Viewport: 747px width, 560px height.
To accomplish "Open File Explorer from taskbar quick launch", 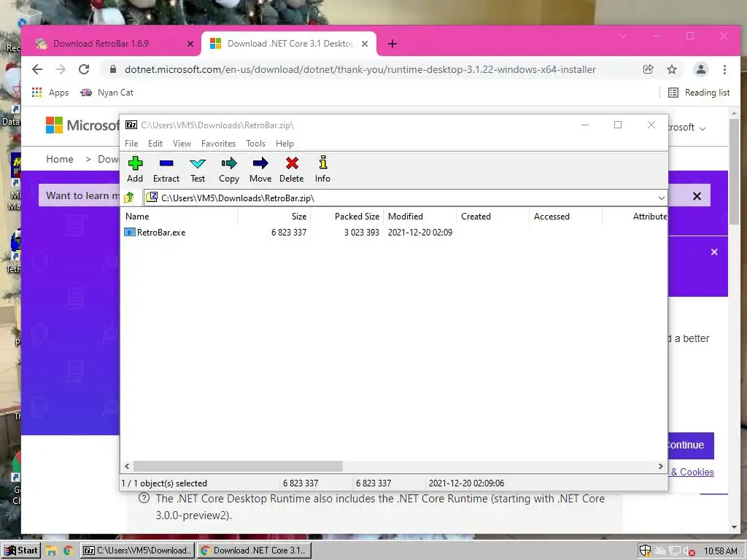I will 52,551.
